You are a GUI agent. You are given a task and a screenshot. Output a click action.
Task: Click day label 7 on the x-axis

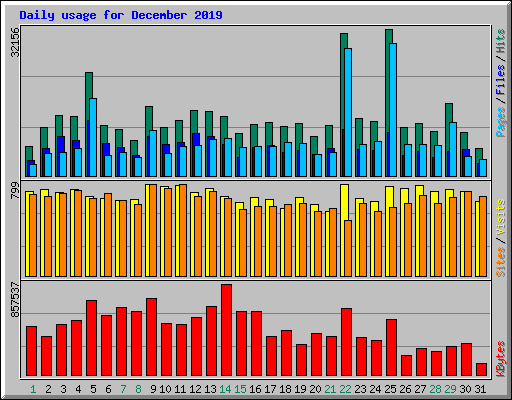coord(123,389)
